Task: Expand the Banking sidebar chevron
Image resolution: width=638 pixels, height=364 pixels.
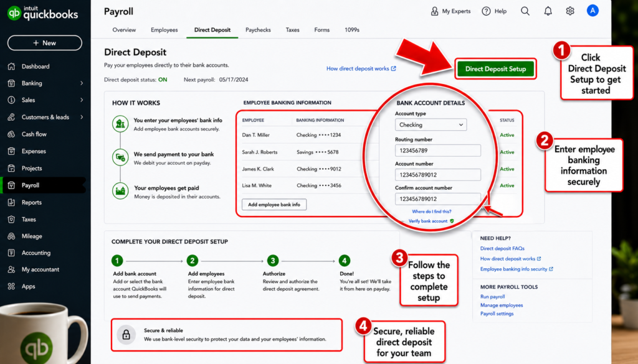Action: pos(82,83)
